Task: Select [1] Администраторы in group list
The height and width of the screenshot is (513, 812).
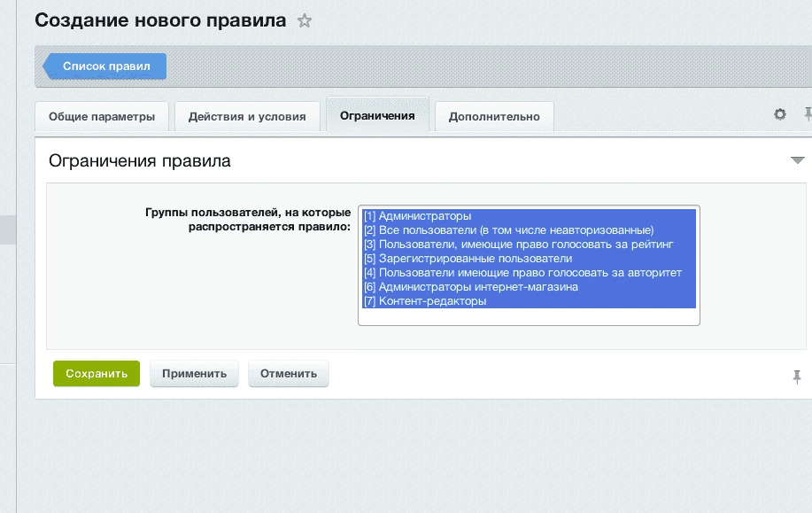Action: point(529,216)
